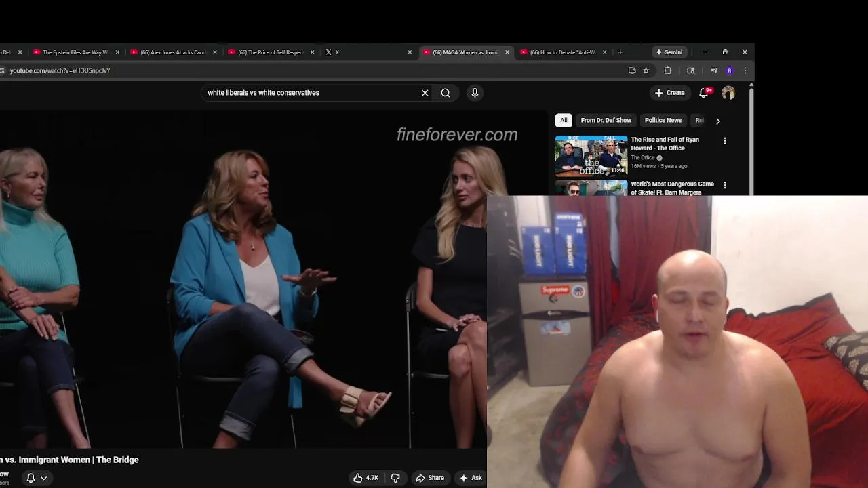Visit The Office channel link
868x488 pixels.
click(x=643, y=158)
